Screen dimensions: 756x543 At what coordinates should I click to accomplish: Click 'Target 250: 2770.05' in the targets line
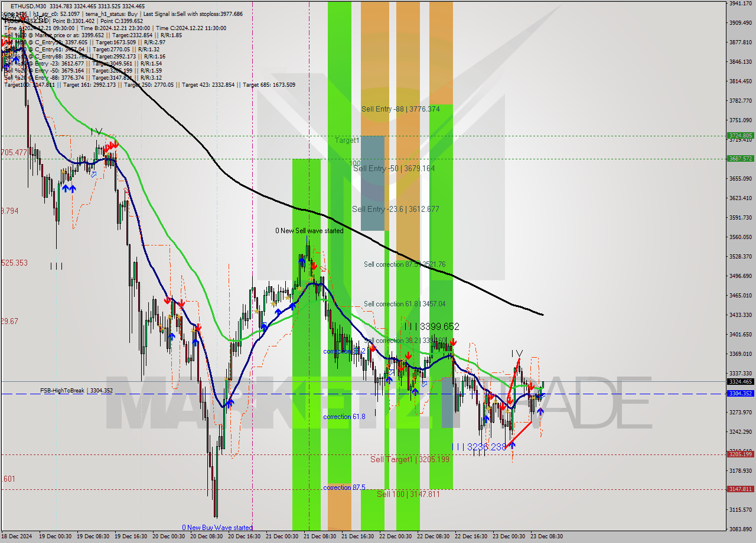coord(149,84)
